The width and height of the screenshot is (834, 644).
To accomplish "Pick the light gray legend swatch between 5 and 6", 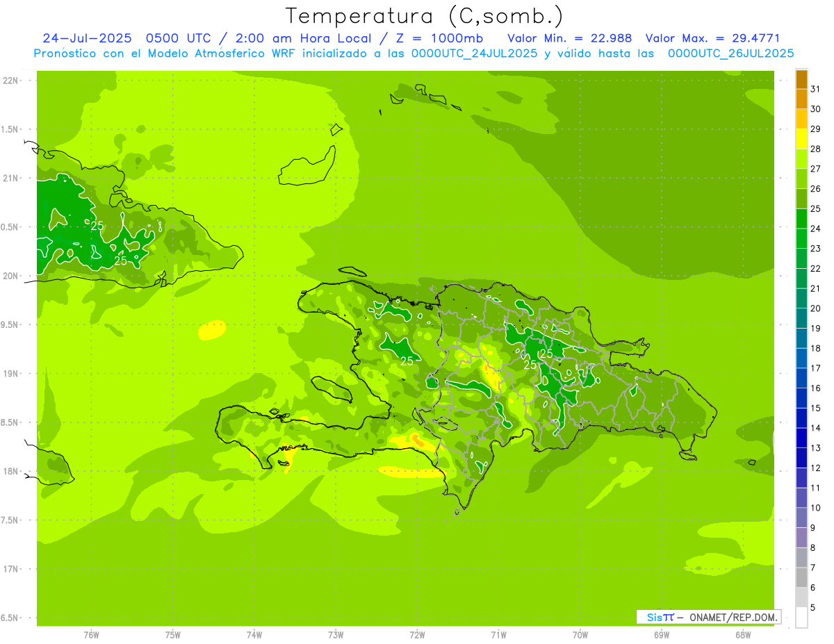I will pos(801,598).
